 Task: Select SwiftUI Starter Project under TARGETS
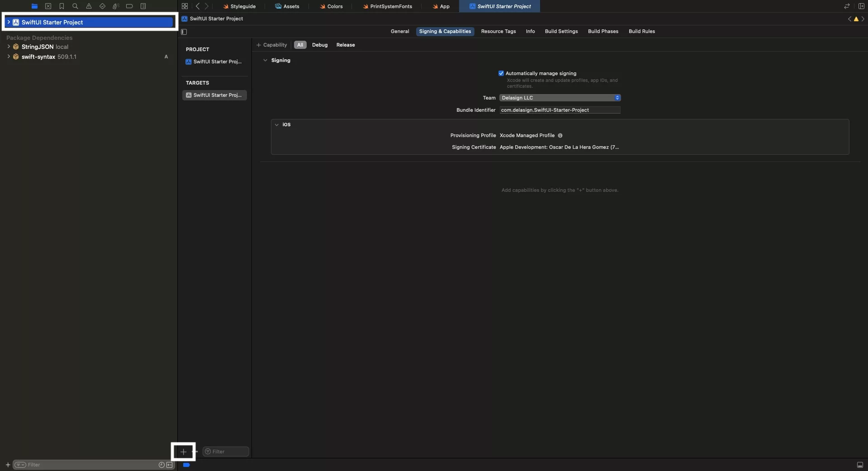coord(214,95)
